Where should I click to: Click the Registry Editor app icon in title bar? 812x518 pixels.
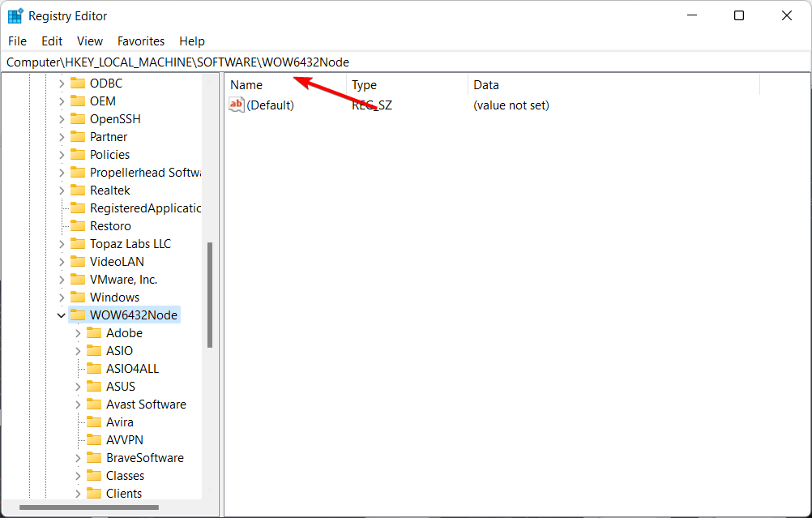[x=15, y=16]
